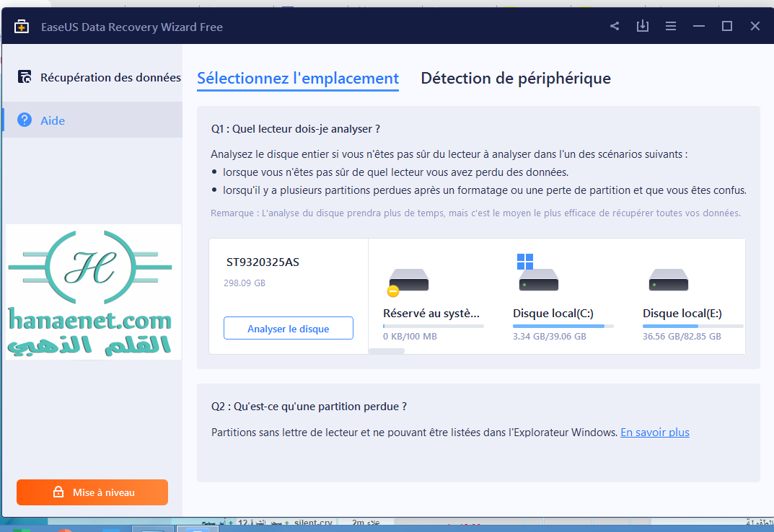Screen dimensions: 774x532
Task: Click the import scan session icon
Action: pos(642,26)
